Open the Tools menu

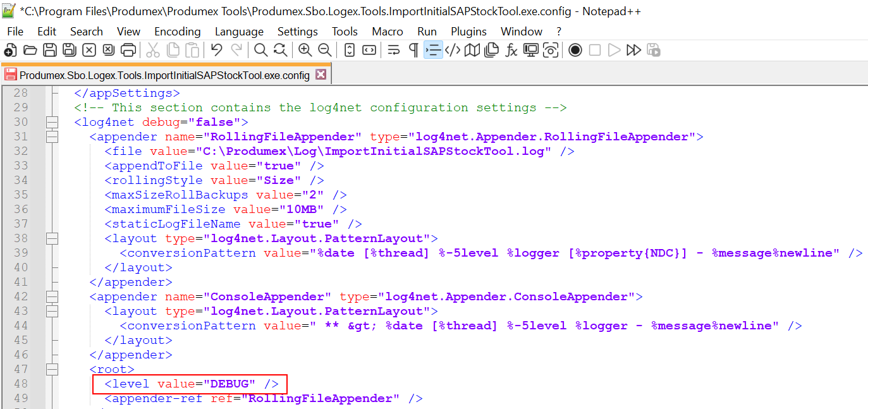click(345, 31)
